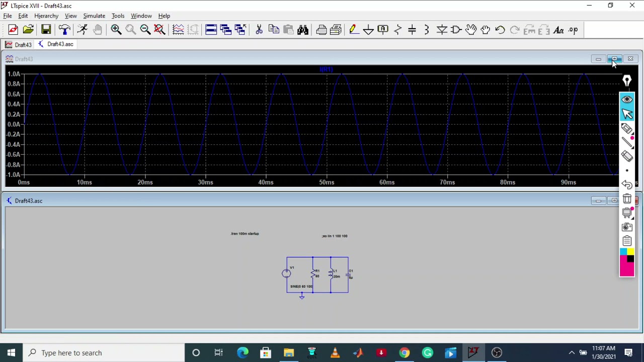Click voltage source V1 in schematic
This screenshot has width=644, height=362.
(x=286, y=273)
